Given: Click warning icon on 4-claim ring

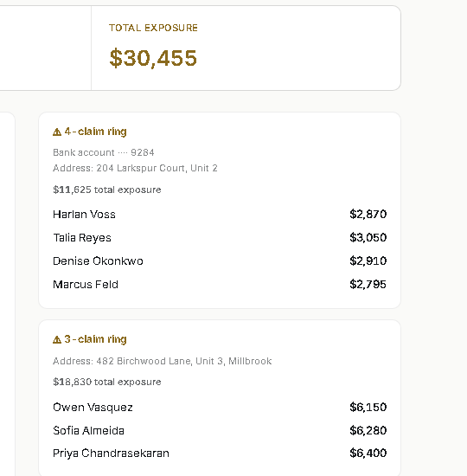Looking at the screenshot, I should [x=57, y=132].
